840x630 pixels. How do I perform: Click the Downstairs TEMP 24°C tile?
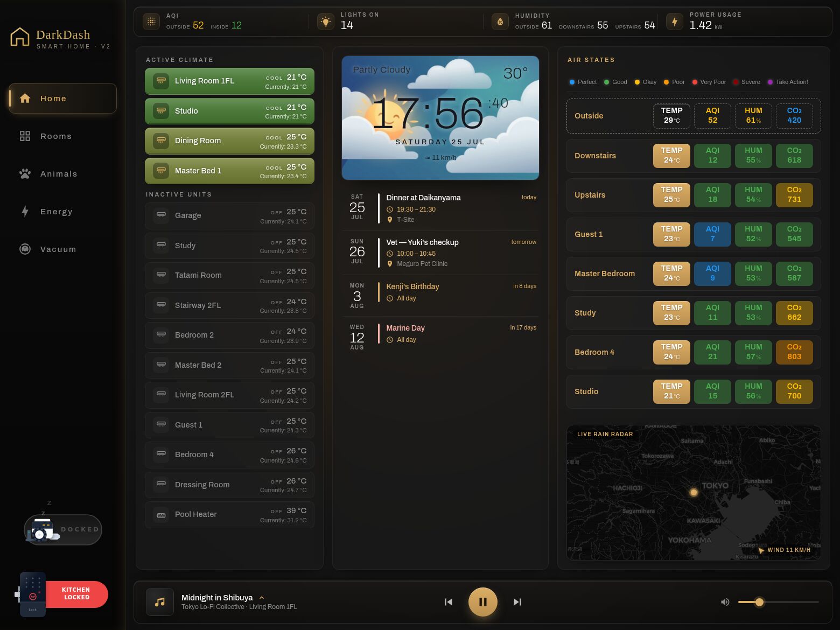click(671, 156)
